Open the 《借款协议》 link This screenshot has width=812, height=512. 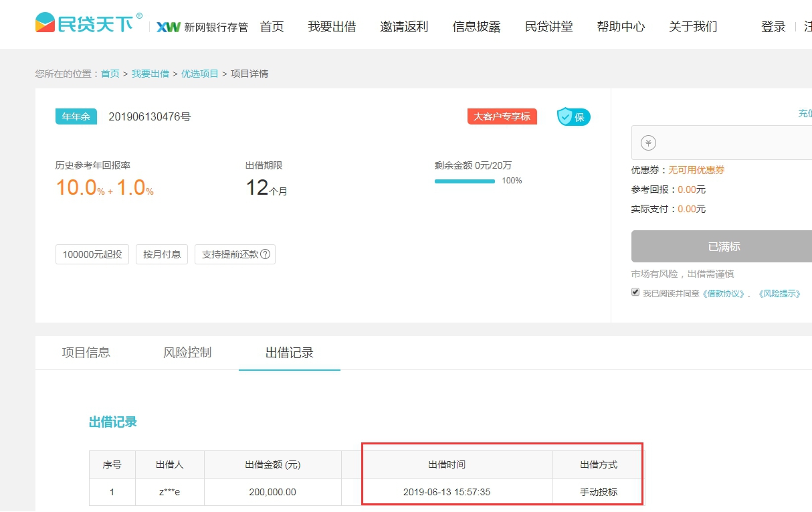(x=724, y=294)
